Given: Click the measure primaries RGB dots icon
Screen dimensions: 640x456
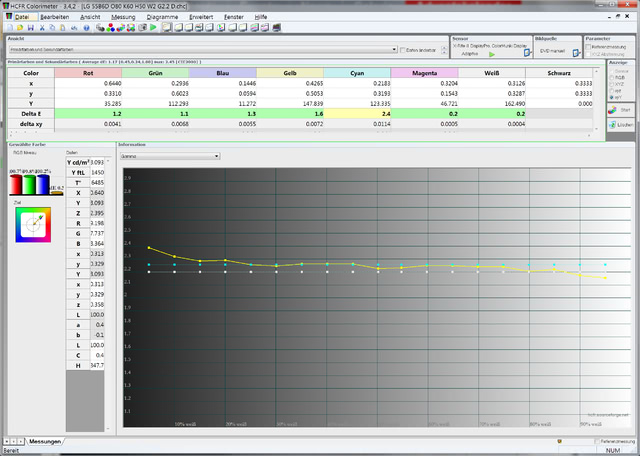Looking at the screenshot, I should tap(111, 28).
